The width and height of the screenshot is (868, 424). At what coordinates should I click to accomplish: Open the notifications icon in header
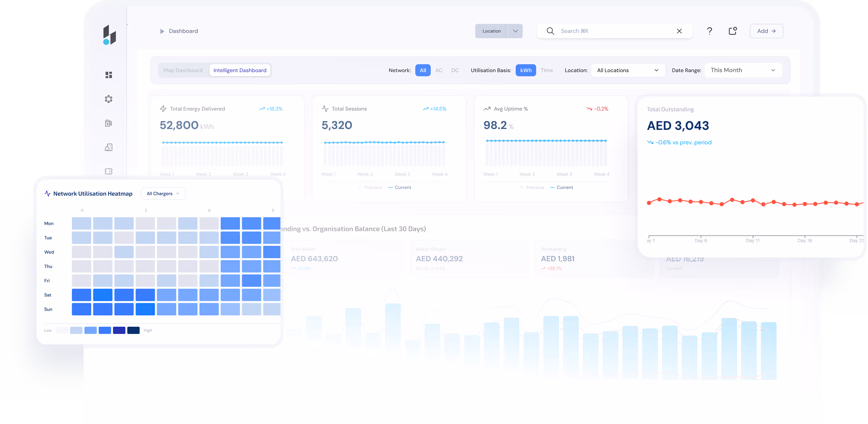tap(733, 31)
